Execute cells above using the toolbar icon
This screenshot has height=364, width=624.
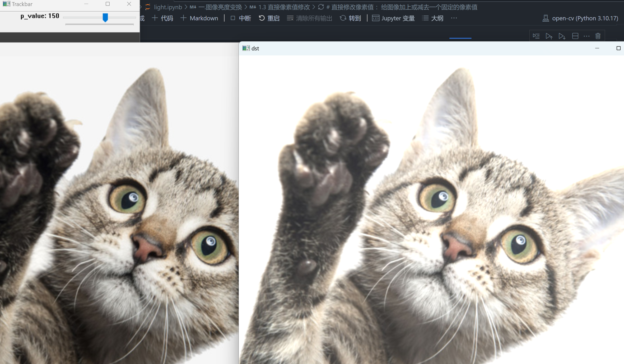click(x=549, y=36)
